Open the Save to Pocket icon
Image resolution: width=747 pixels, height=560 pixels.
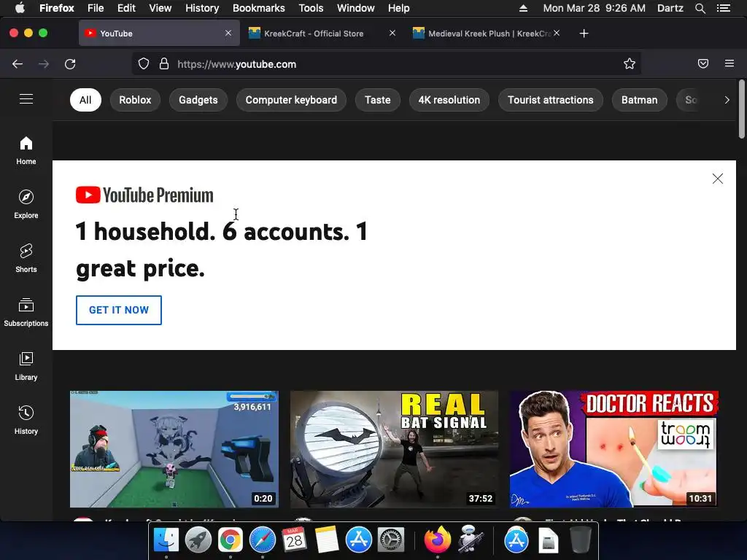(x=703, y=64)
